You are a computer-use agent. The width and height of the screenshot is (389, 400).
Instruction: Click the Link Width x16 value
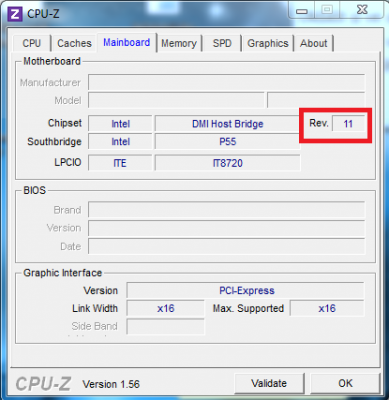[x=166, y=308]
